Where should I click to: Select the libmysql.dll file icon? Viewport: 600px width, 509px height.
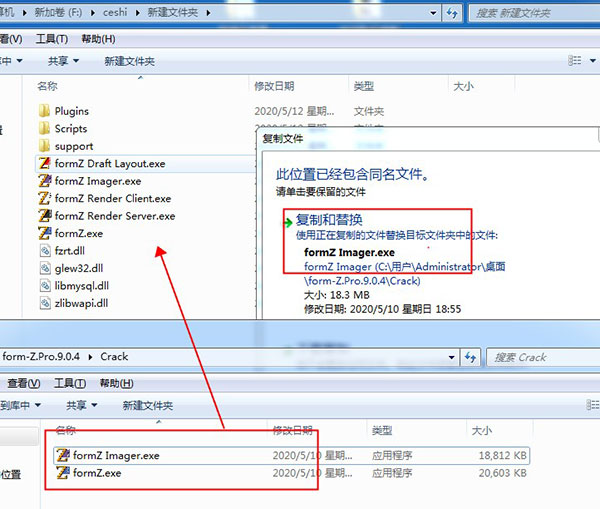pyautogui.click(x=45, y=285)
